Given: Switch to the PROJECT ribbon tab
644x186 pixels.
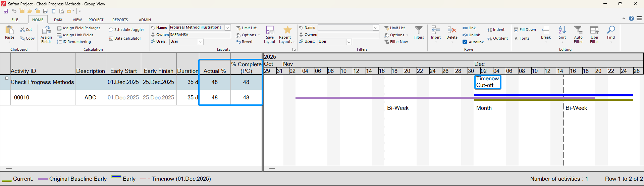Looking at the screenshot, I should (x=96, y=20).
